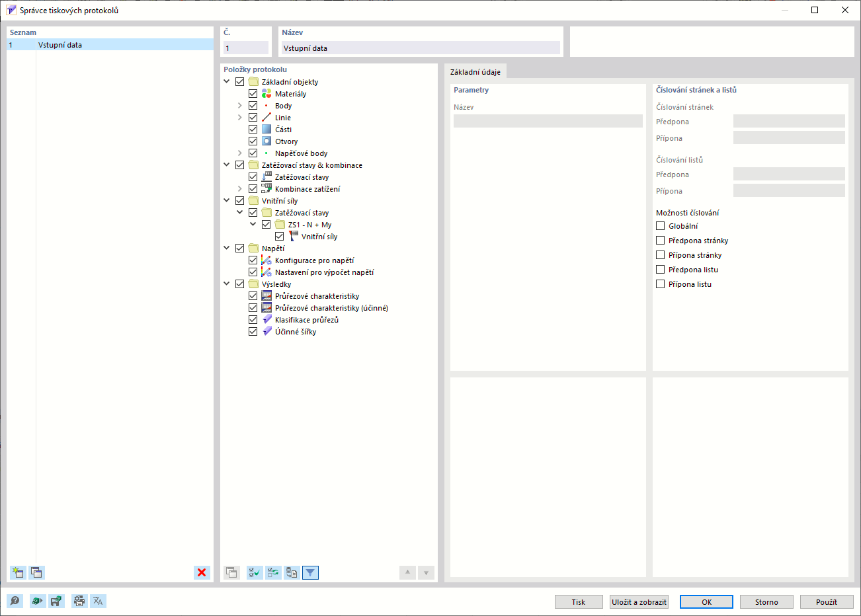Collapse the Výsledky tree node

coord(227,284)
